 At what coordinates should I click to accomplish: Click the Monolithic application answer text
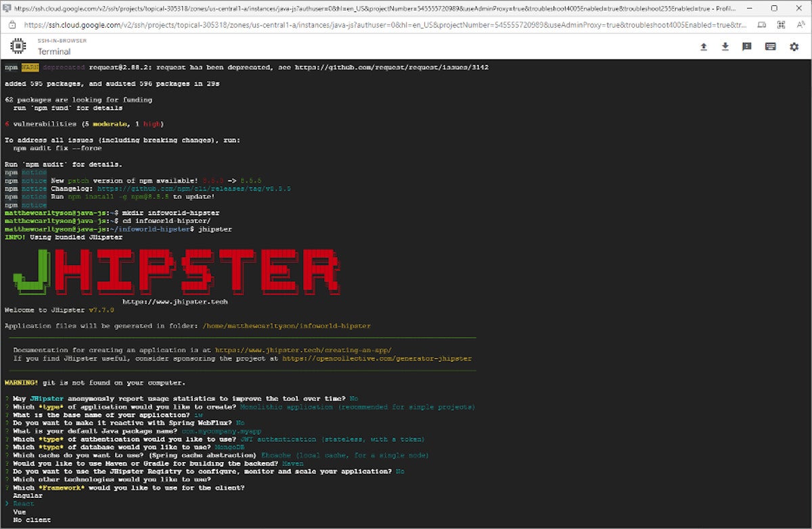[357, 407]
